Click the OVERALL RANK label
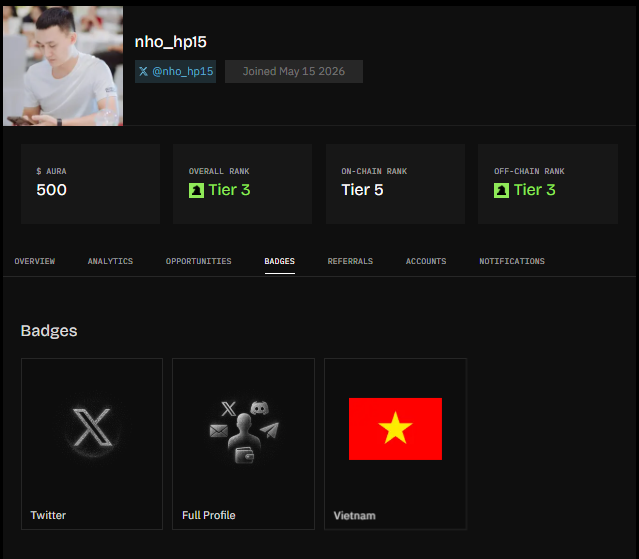The height and width of the screenshot is (559, 639). [219, 172]
